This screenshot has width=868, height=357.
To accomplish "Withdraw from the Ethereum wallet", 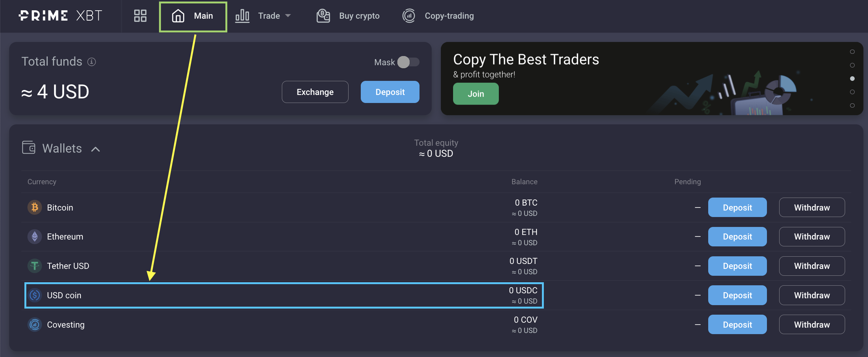I will pyautogui.click(x=812, y=237).
